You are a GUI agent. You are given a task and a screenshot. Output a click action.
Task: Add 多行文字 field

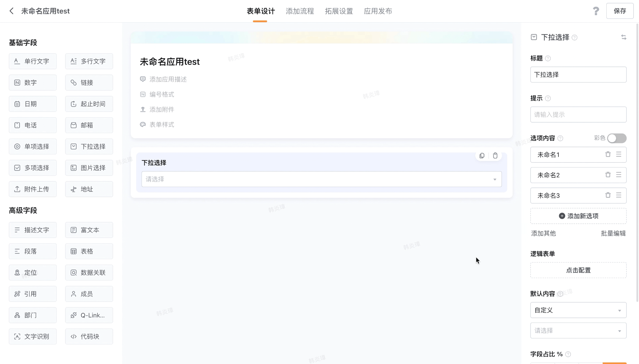(89, 61)
